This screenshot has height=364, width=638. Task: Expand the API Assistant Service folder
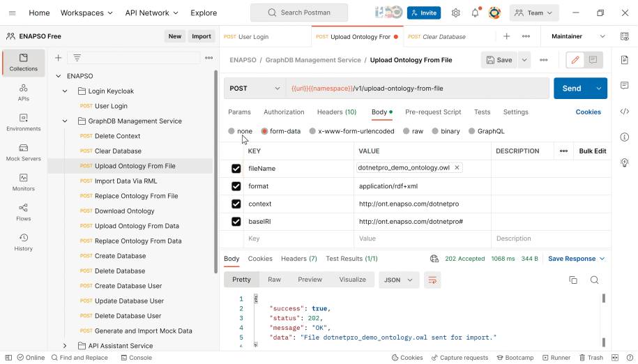[x=65, y=346]
